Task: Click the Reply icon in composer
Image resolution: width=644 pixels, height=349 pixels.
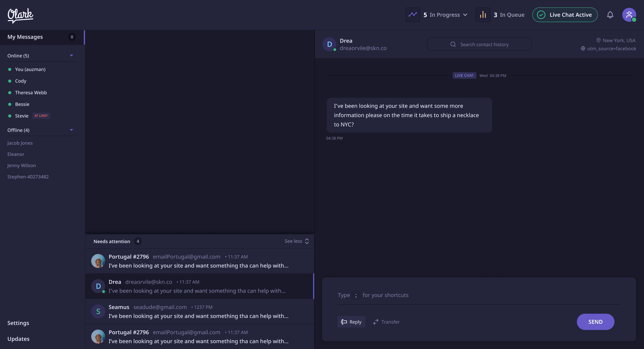Action: click(344, 322)
